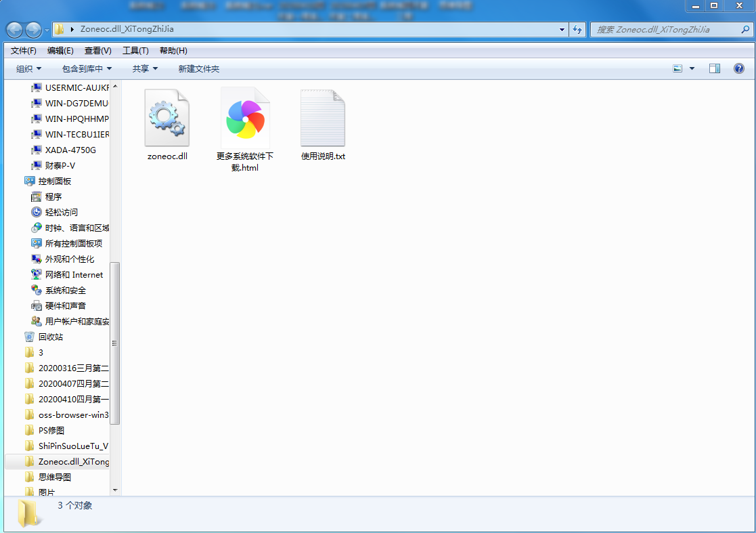Click the navigation pane scrollbar thumb
Viewport: 756px width, 533px height.
coord(115,343)
